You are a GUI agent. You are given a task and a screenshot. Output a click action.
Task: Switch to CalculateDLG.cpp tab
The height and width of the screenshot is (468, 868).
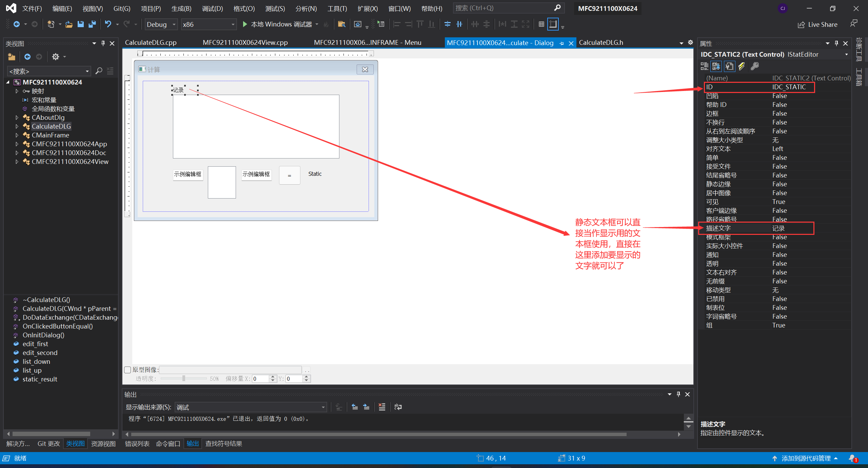point(151,42)
